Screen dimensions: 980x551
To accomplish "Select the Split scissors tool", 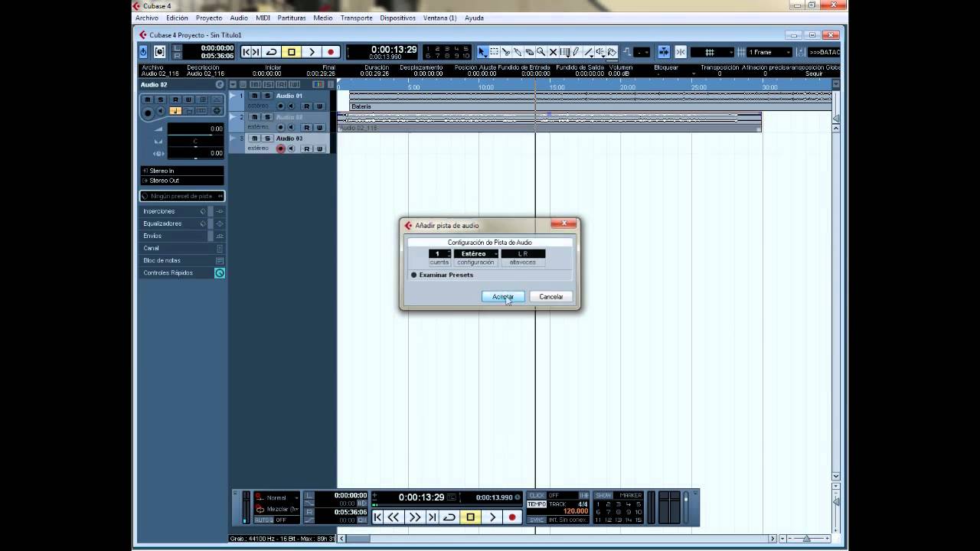I will click(505, 52).
